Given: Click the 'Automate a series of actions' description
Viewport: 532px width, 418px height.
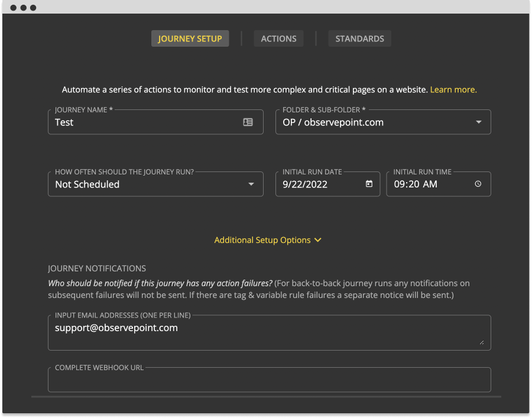Looking at the screenshot, I should [x=245, y=90].
